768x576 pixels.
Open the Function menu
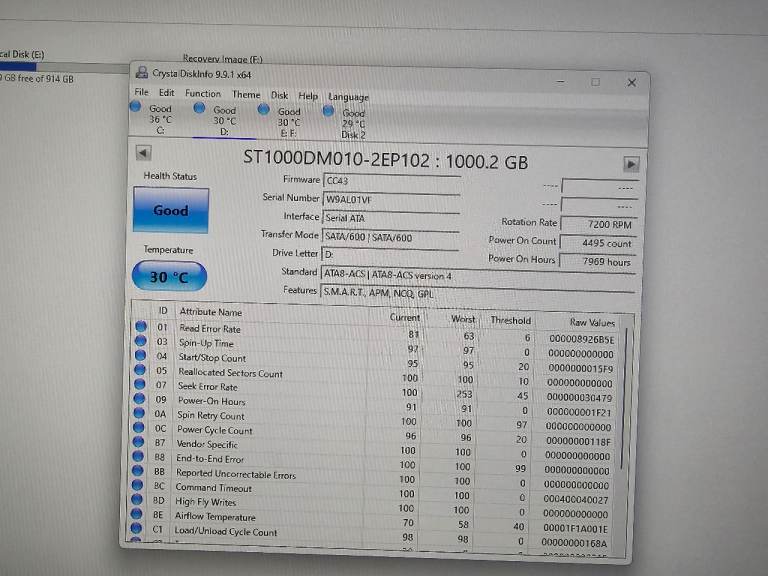(x=203, y=93)
